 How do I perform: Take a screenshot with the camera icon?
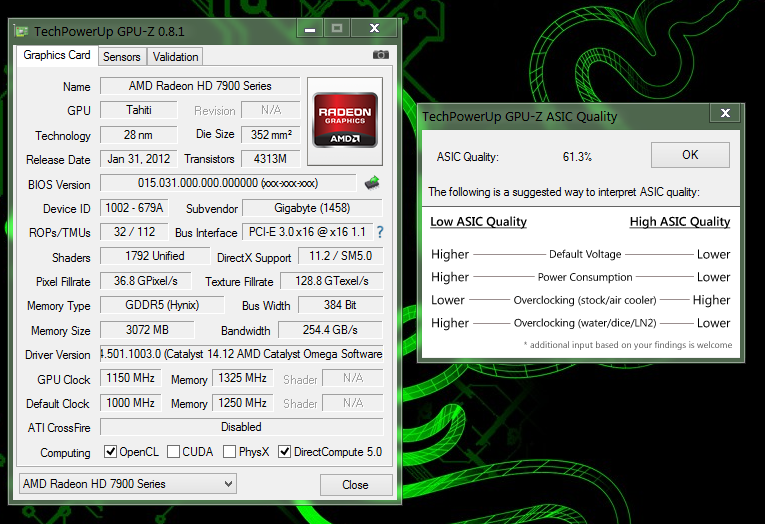click(x=381, y=55)
